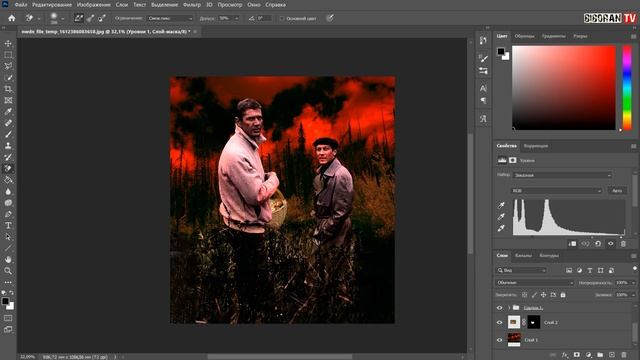The width and height of the screenshot is (640, 360).
Task: Toggle lock all padlock icon
Action: (x=563, y=295)
